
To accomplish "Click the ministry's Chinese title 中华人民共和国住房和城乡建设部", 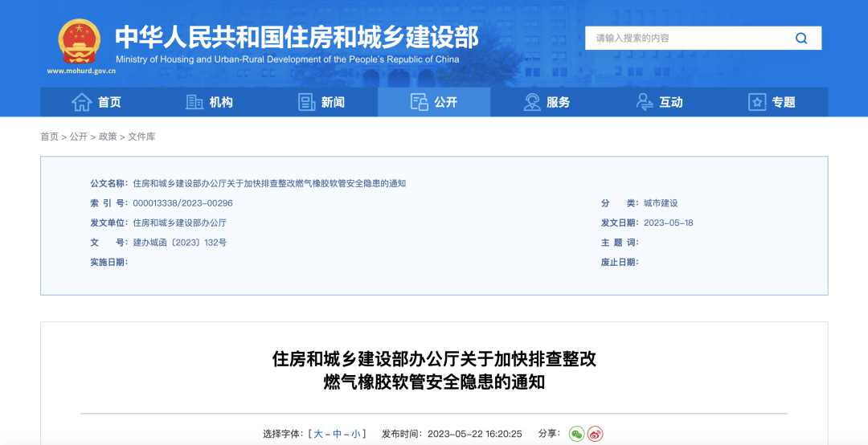I will pos(297,37).
